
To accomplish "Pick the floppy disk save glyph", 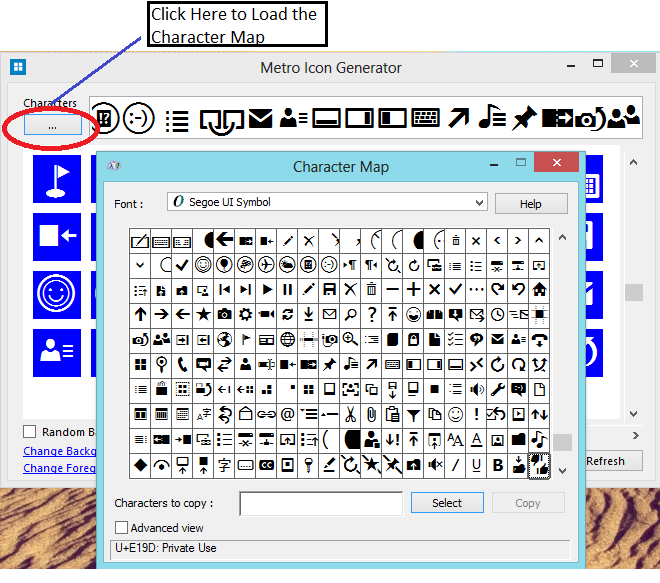I will pos(329,290).
